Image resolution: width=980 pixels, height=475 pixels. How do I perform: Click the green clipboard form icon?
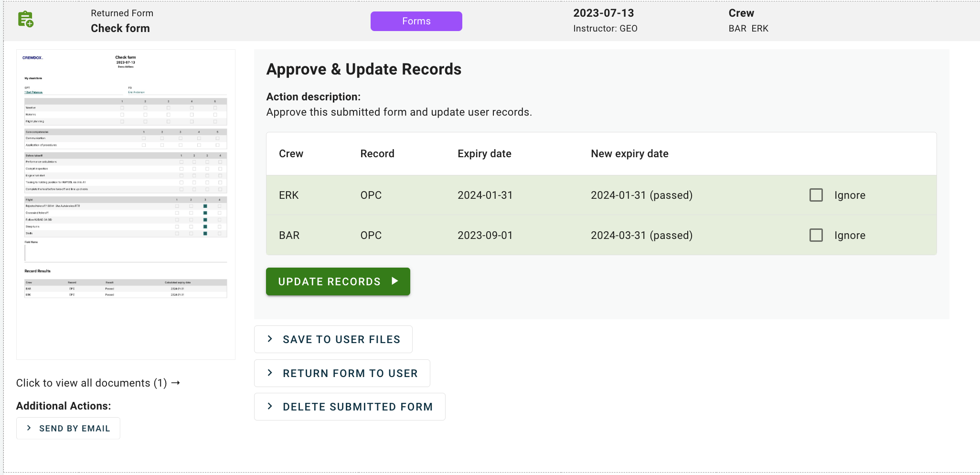point(25,20)
